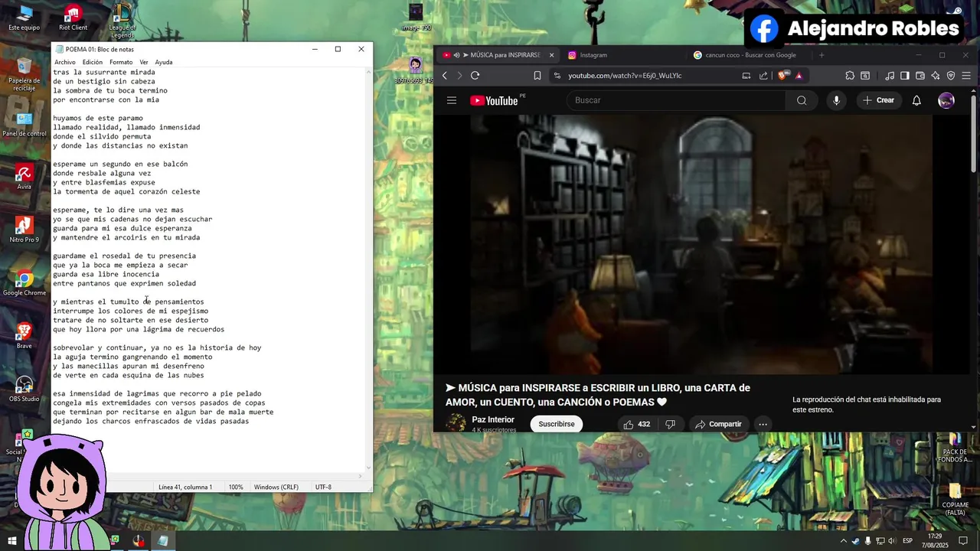Click the cast/install icon in address bar

coord(746,76)
